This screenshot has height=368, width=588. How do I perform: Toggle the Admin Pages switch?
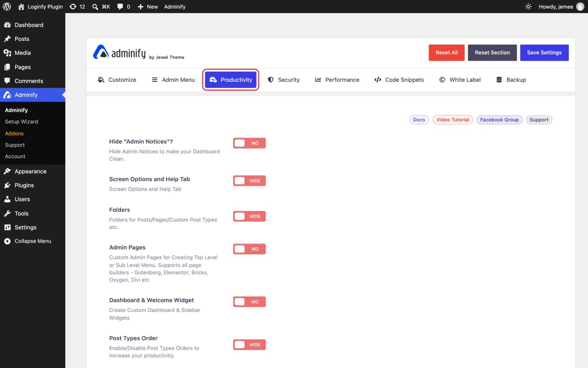[249, 249]
